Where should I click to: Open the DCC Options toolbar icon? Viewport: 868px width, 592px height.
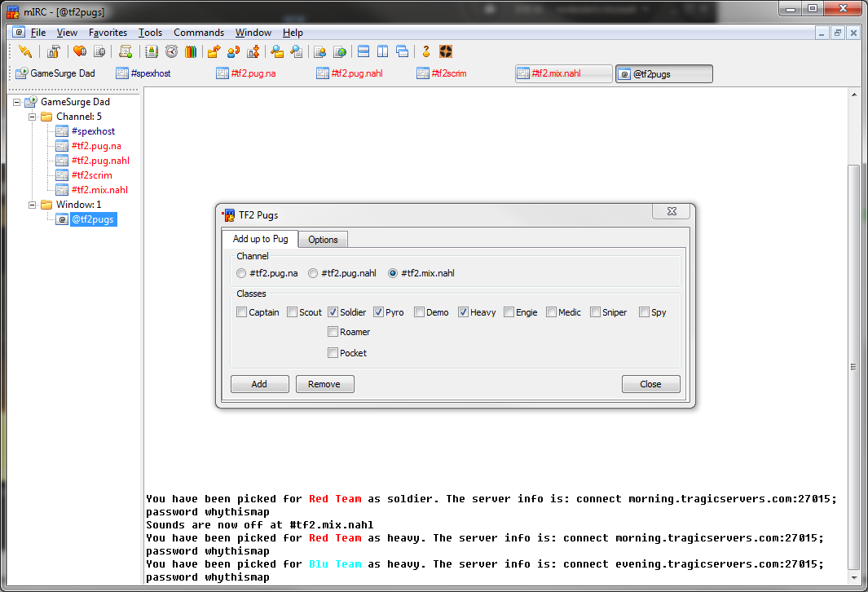coord(253,51)
